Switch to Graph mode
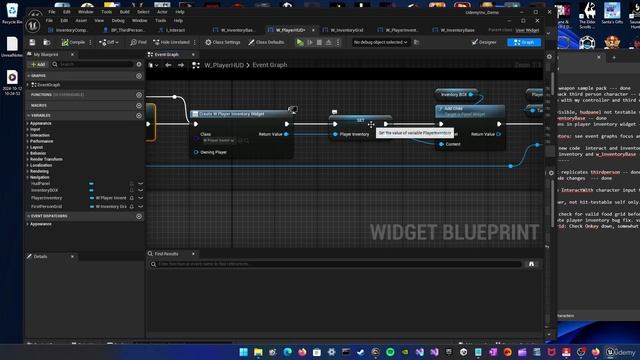 point(524,42)
